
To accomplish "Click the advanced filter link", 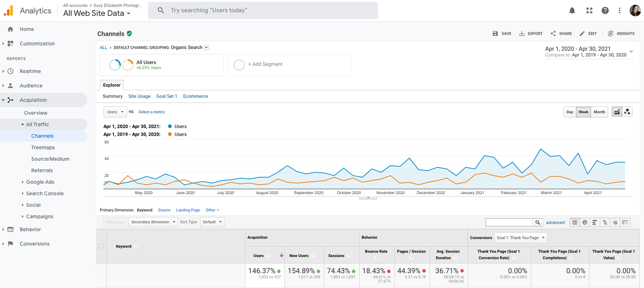I will tap(555, 222).
